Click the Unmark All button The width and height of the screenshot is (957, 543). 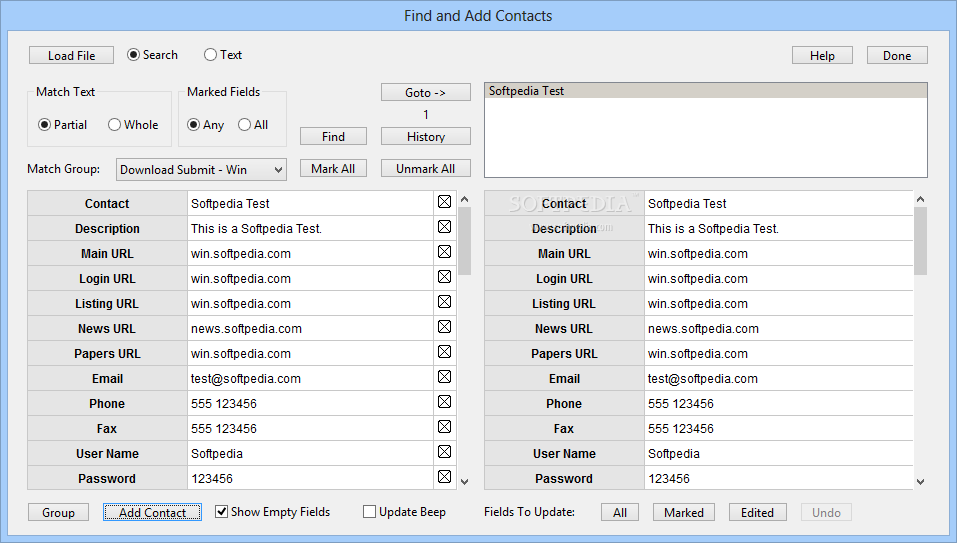(x=426, y=168)
